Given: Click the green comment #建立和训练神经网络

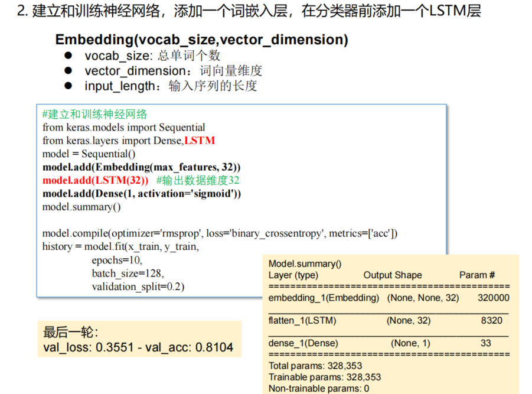Looking at the screenshot, I should point(94,114).
